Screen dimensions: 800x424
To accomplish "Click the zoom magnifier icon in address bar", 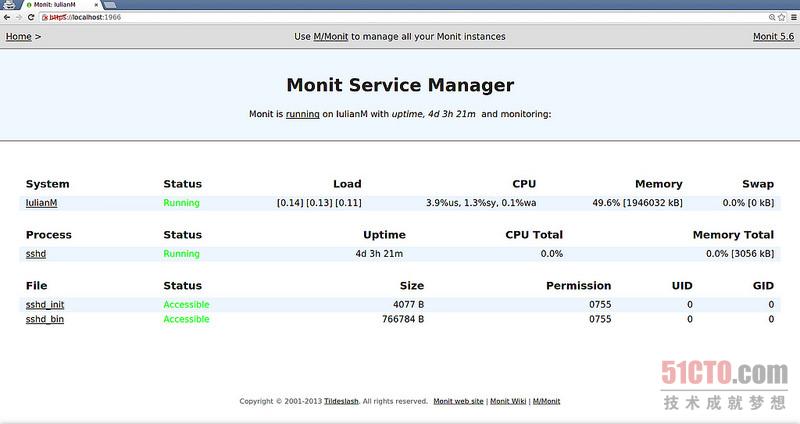I will [x=772, y=17].
